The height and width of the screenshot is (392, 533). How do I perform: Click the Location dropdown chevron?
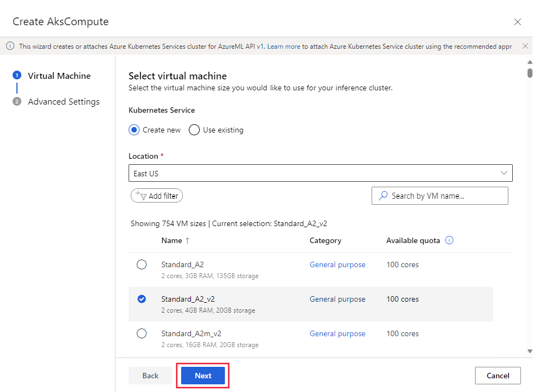tap(504, 172)
